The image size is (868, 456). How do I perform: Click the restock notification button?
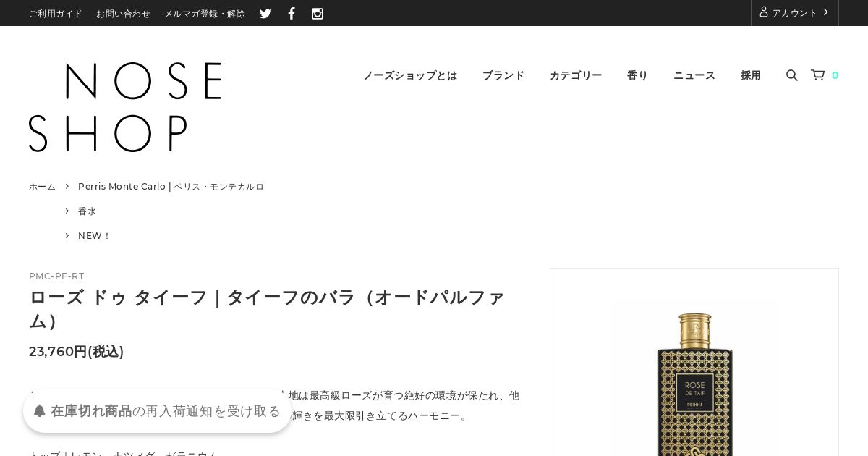157,411
